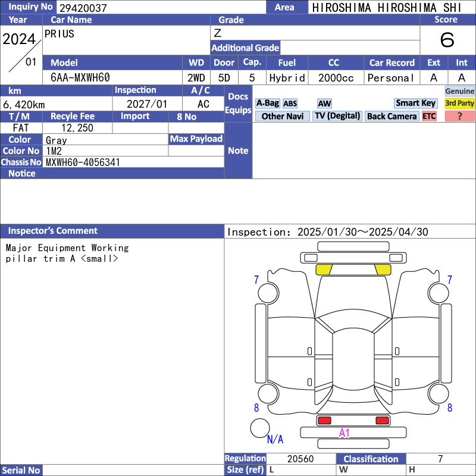
Task: Click the red ETC badge
Action: [x=429, y=117]
